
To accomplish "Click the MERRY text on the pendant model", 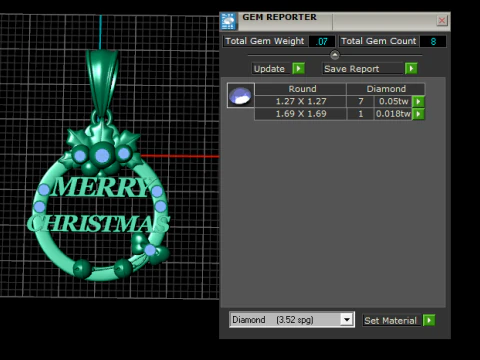I will (102, 187).
